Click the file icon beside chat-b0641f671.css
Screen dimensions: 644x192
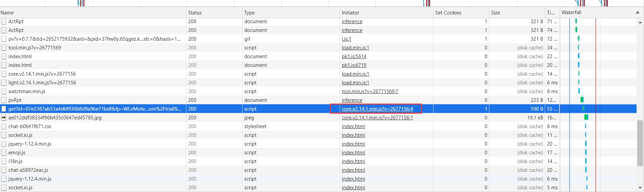click(4, 126)
